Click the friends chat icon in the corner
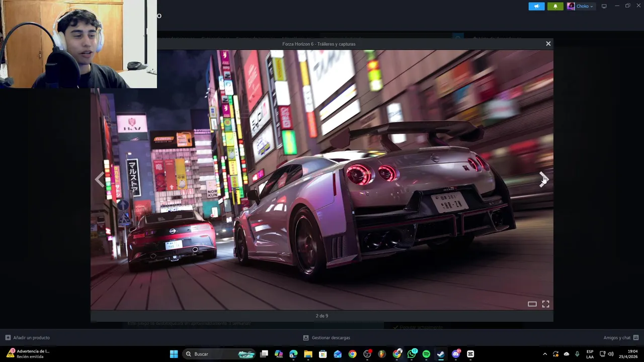 pos(636,338)
